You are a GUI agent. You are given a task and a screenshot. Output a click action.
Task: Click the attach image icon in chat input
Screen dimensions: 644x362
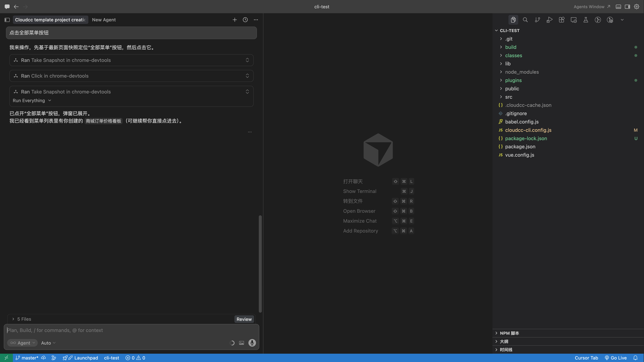[x=241, y=343]
